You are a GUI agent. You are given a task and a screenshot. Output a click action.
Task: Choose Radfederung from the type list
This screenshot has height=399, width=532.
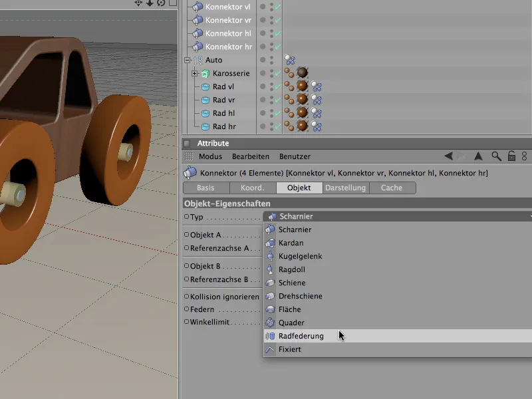point(301,336)
